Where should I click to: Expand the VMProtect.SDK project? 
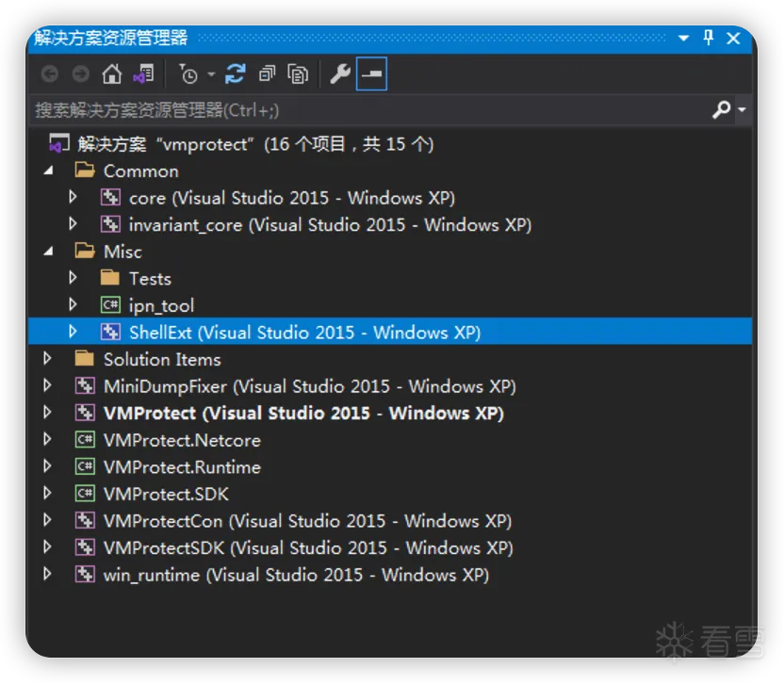click(47, 494)
